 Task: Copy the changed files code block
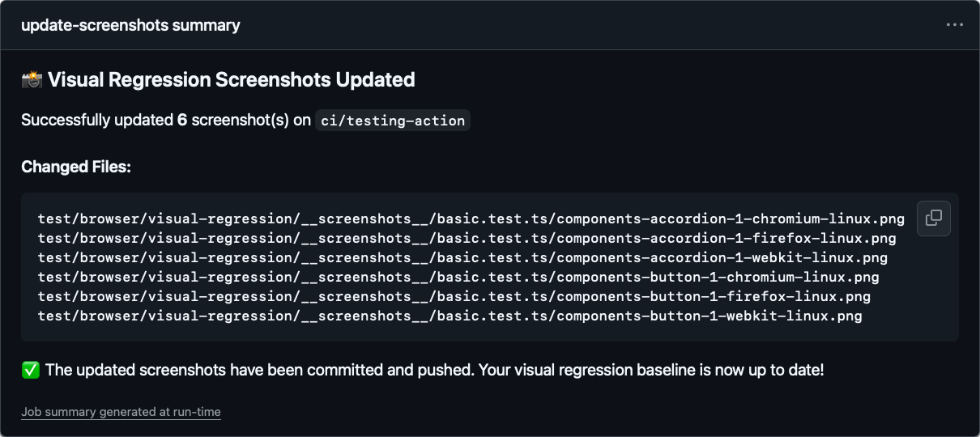[933, 218]
